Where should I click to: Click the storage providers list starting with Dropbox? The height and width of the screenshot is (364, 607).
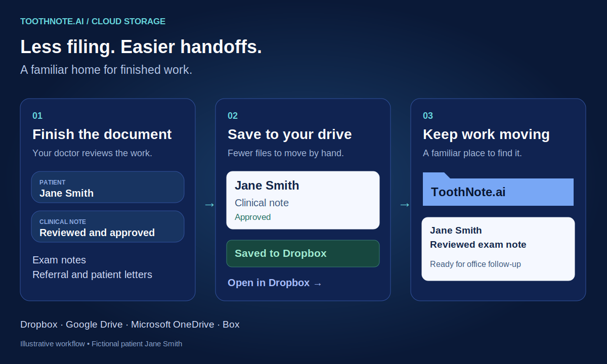130,325
